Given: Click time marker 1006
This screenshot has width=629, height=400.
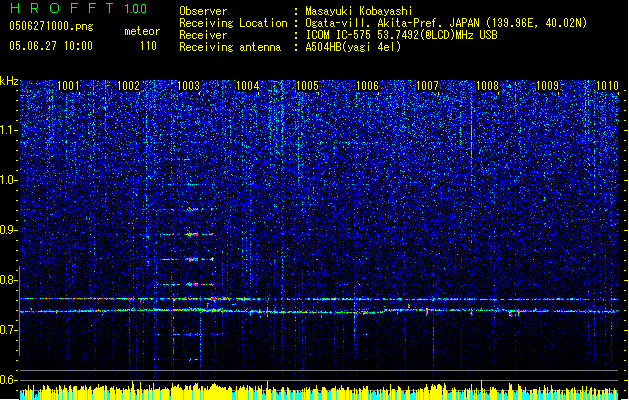Looking at the screenshot, I should tap(367, 86).
